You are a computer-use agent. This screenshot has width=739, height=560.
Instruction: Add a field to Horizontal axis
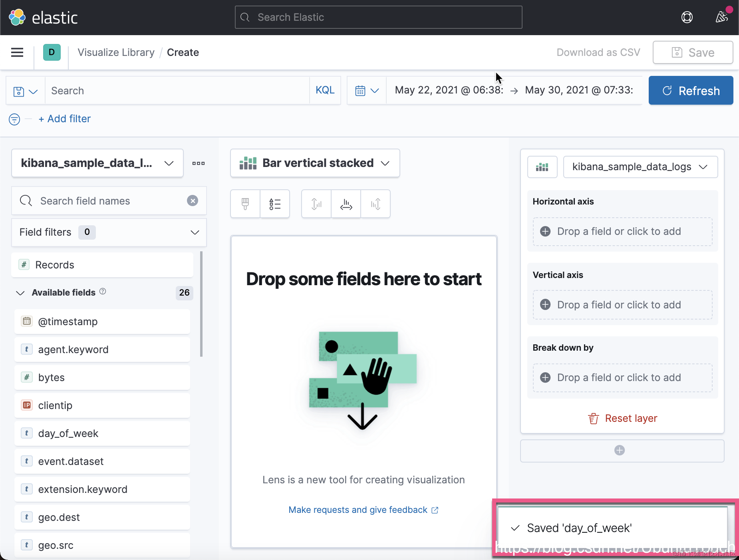coord(622,232)
